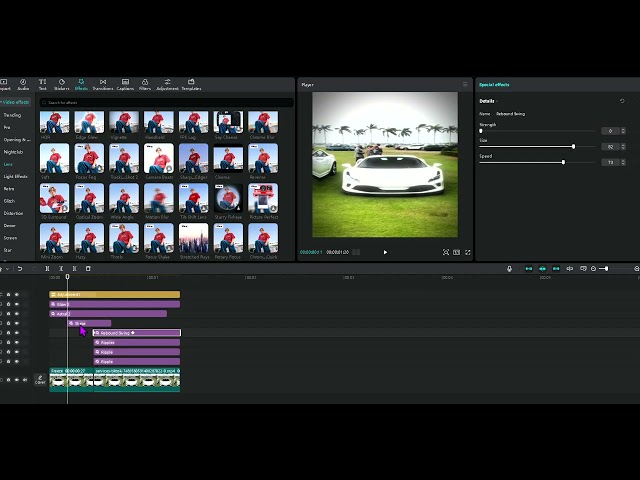Choose the Starry Fisheye effect thumbnail
640x480 pixels.
[228, 198]
